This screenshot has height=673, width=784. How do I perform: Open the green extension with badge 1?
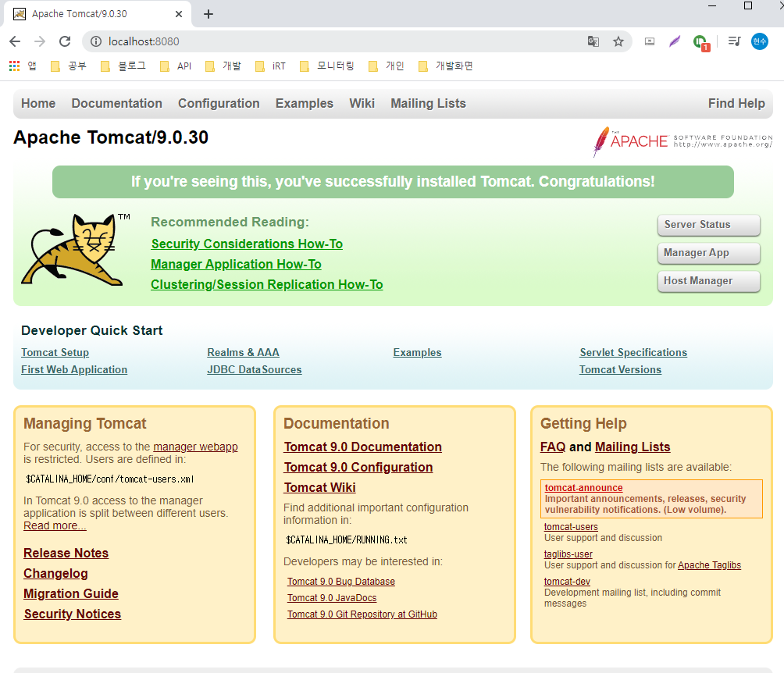click(701, 42)
